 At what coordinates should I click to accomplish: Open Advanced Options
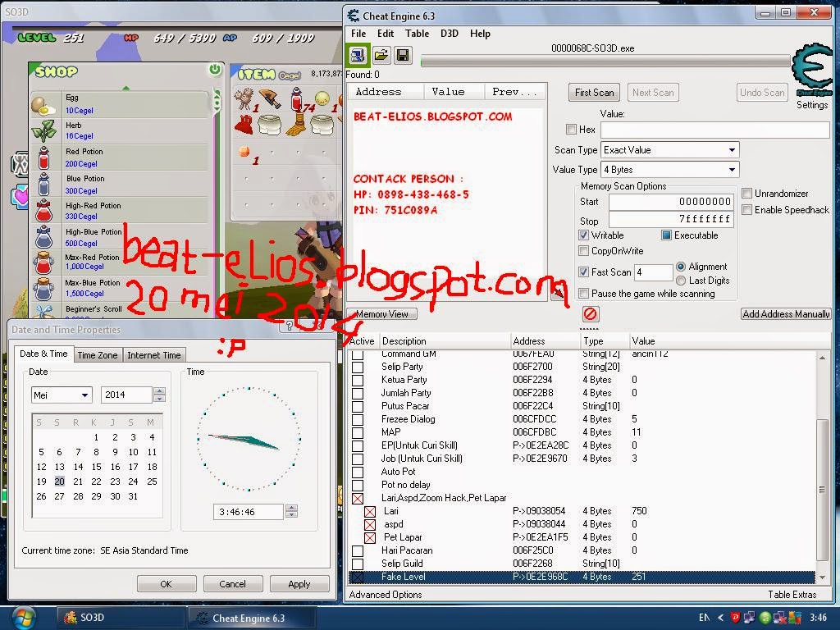point(386,595)
